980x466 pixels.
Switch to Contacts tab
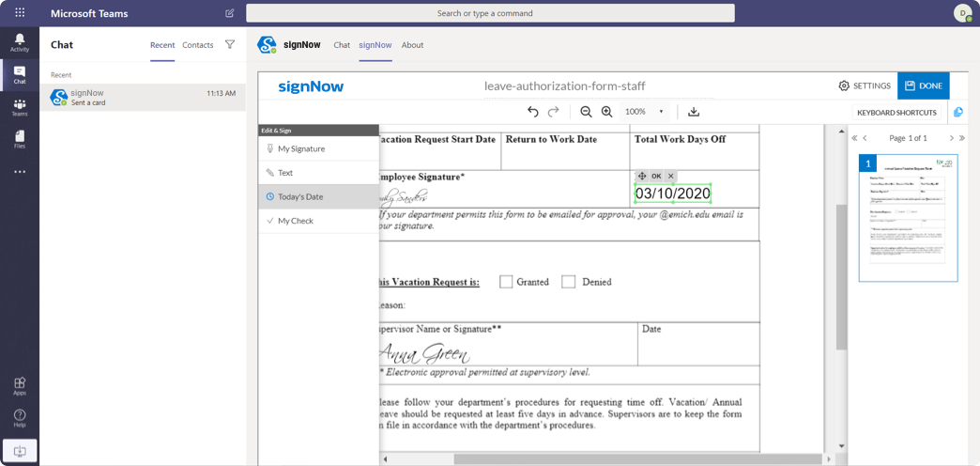[198, 45]
